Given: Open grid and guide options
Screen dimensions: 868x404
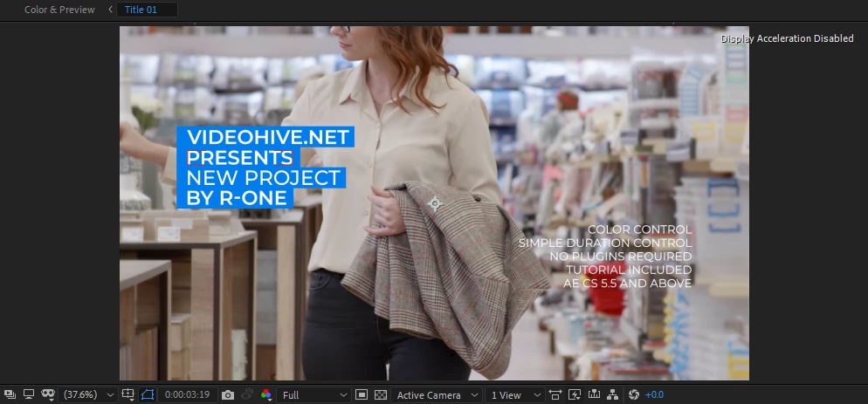Looking at the screenshot, I should 127,394.
